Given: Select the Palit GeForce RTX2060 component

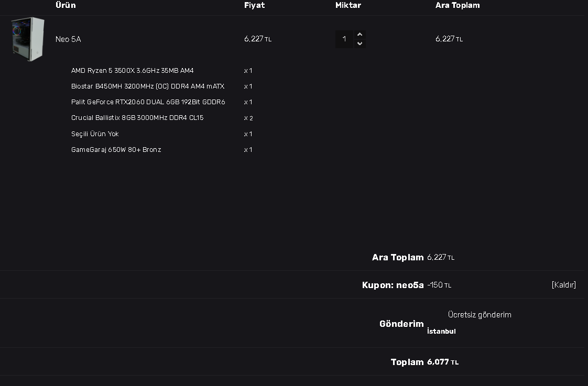Looking at the screenshot, I should [x=148, y=102].
